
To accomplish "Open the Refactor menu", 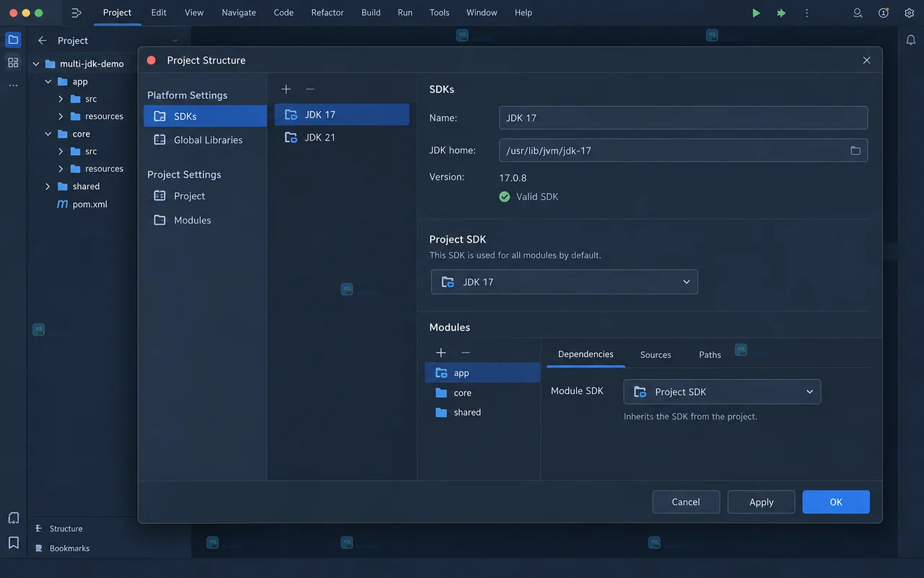I will (327, 12).
